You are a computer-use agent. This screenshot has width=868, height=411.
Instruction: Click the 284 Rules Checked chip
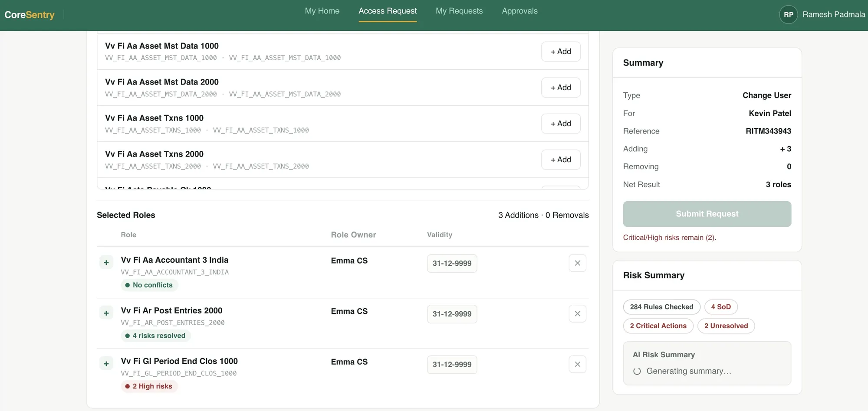662,307
